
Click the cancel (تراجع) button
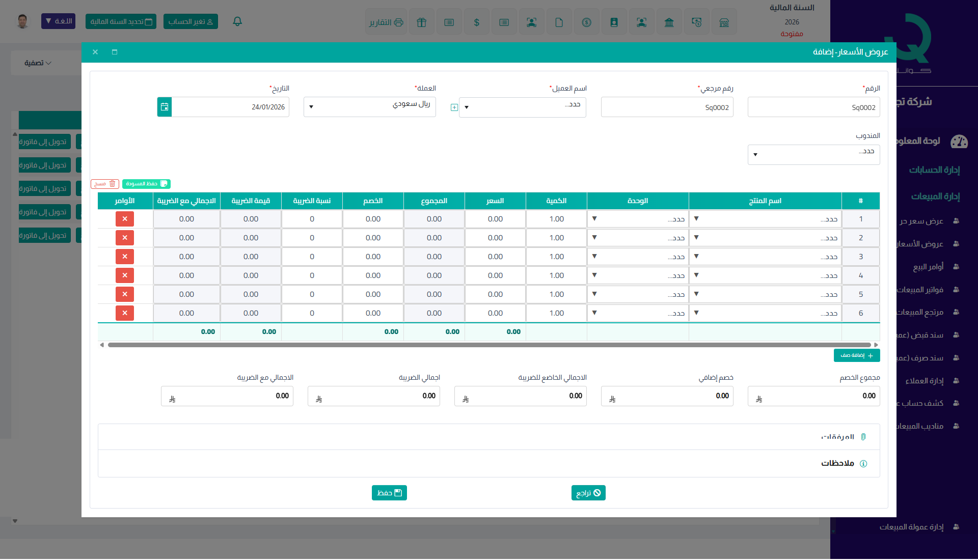(x=588, y=493)
